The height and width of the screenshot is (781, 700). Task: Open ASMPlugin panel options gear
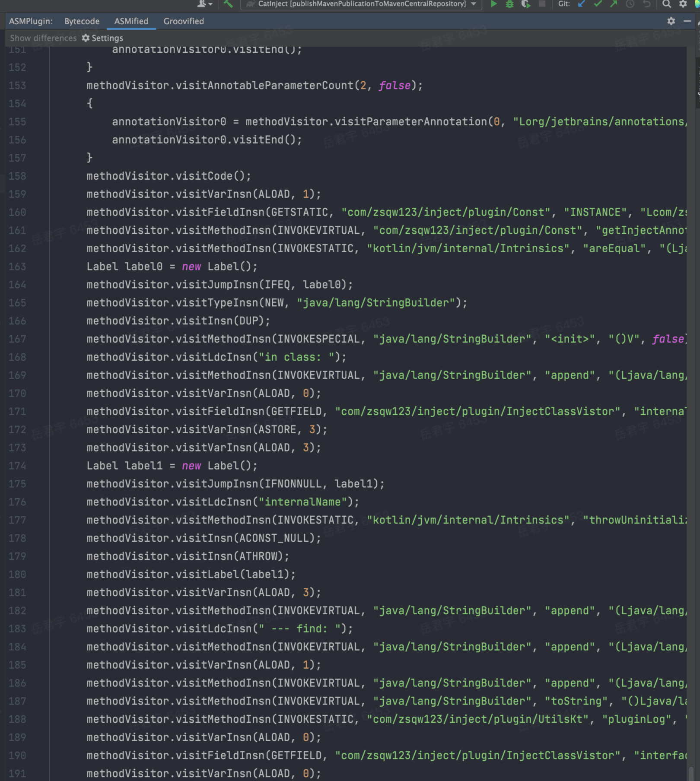[671, 21]
